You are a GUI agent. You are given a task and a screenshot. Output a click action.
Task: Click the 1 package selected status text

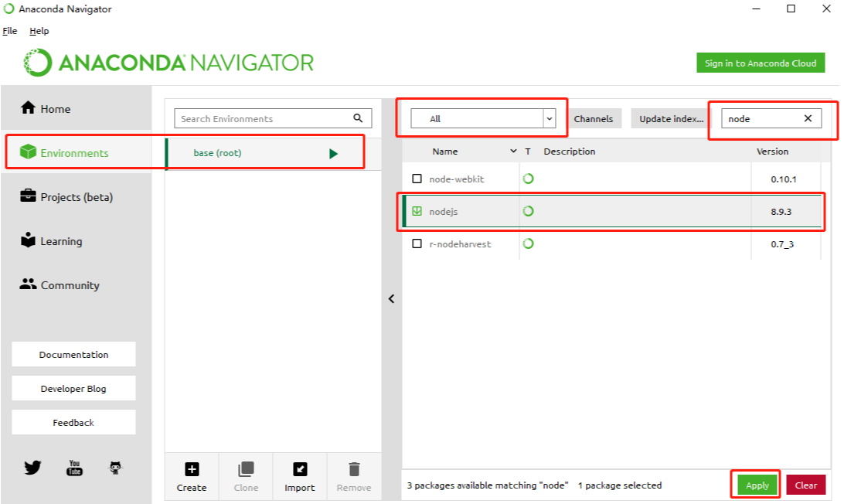620,485
